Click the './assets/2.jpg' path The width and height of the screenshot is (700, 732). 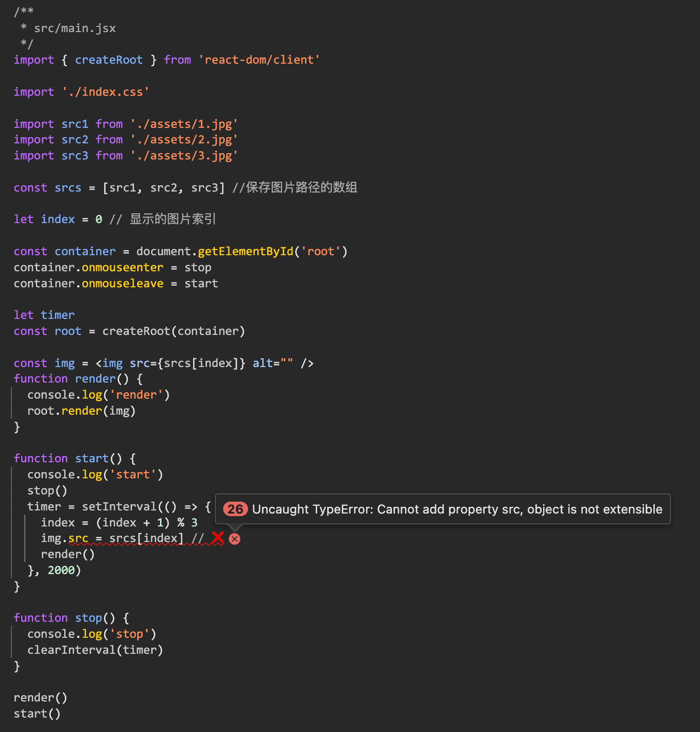click(184, 140)
